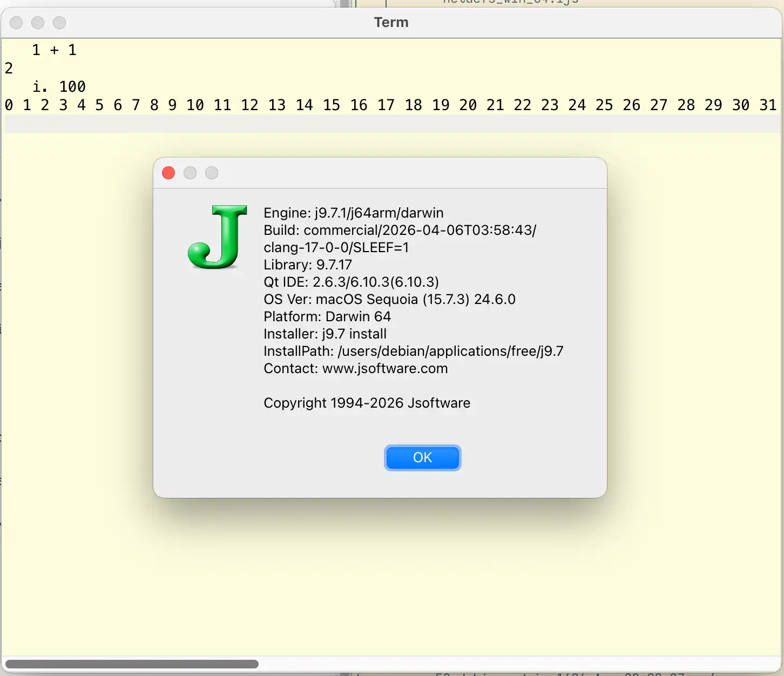Select the 'Qt IDE: 2.6.3/6.10.3(6.10.3)' line
784x676 pixels.
pos(352,282)
